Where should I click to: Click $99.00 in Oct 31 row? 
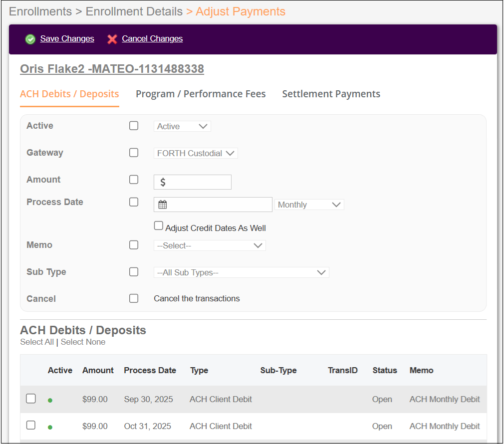95,427
